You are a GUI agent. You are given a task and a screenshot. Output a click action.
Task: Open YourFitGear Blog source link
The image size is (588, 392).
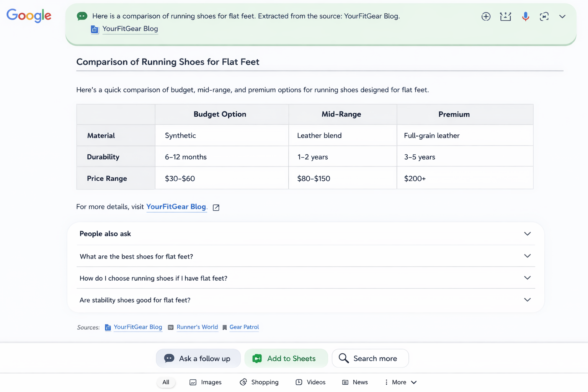[x=138, y=327]
